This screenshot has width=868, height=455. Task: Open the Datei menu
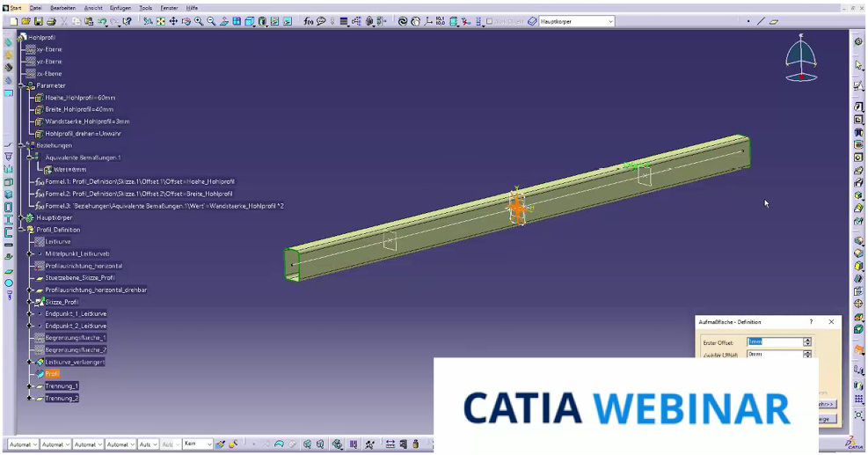[x=35, y=8]
